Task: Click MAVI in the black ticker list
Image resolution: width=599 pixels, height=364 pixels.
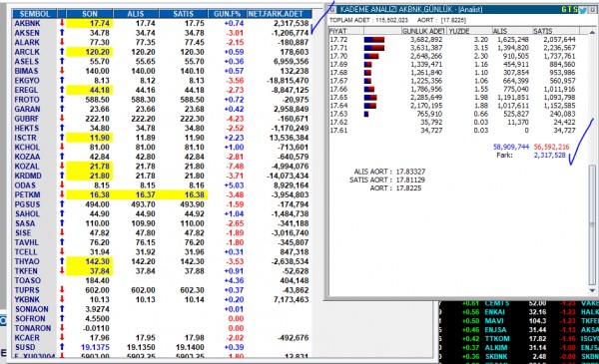Action: point(494,321)
